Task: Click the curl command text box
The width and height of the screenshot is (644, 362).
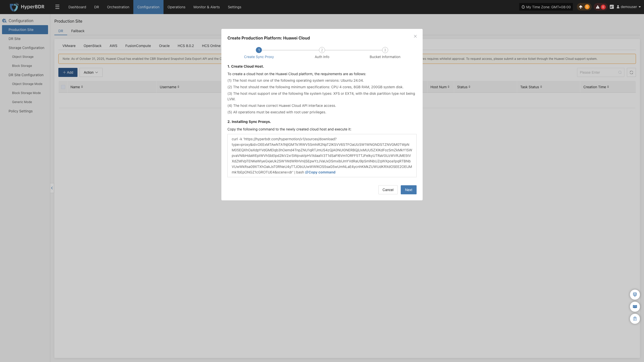Action: click(322, 156)
